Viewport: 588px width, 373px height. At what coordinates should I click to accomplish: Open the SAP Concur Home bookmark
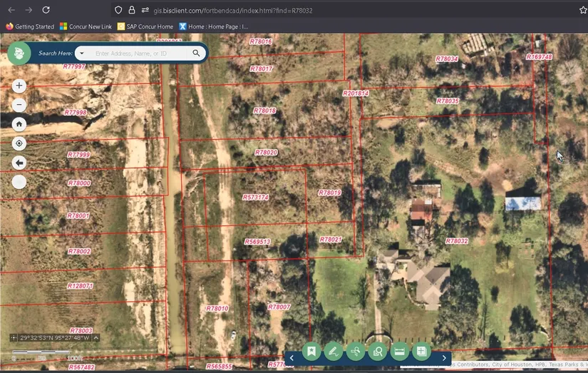[x=145, y=26]
